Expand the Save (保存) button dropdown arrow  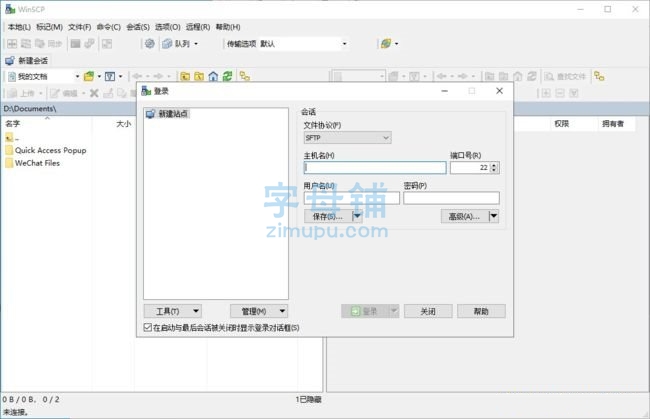[357, 216]
